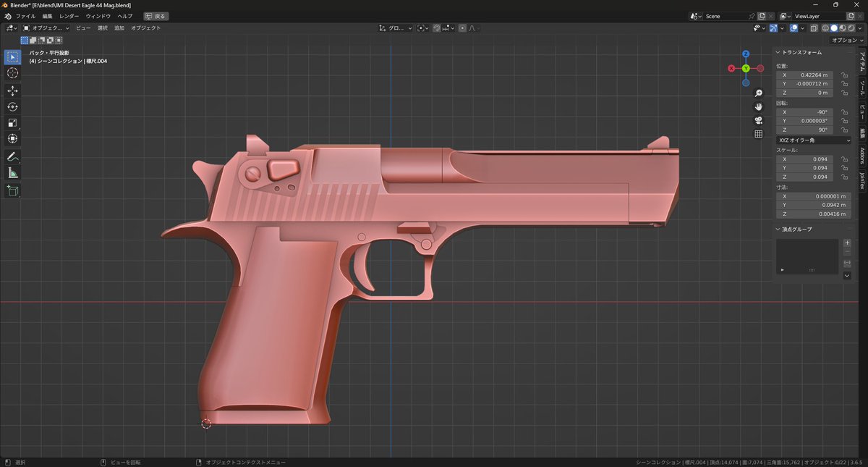Click the Zoom view magnifier icon
Viewport: 868px width, 467px height.
click(x=759, y=93)
